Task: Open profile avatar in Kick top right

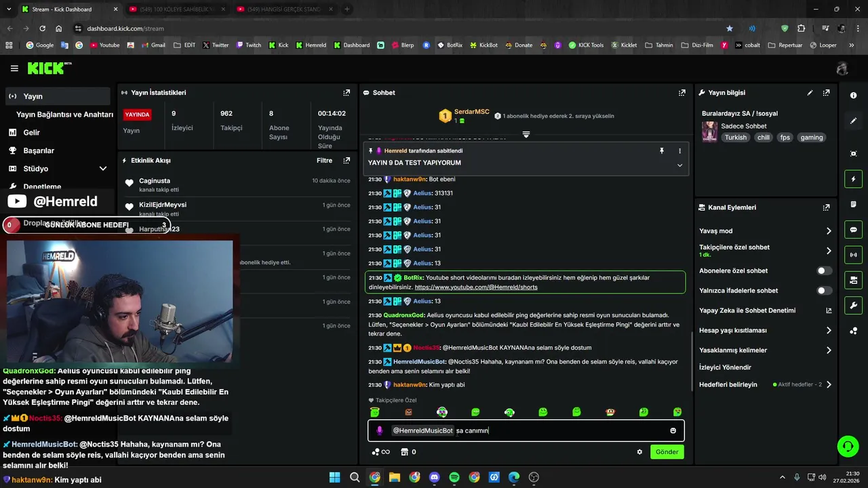Action: pyautogui.click(x=842, y=68)
